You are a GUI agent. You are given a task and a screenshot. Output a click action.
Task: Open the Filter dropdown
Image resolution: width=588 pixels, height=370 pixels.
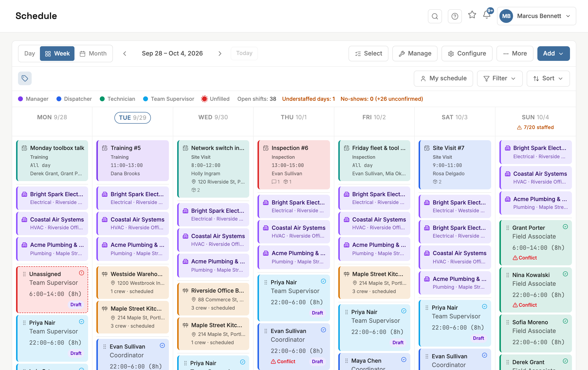(500, 78)
